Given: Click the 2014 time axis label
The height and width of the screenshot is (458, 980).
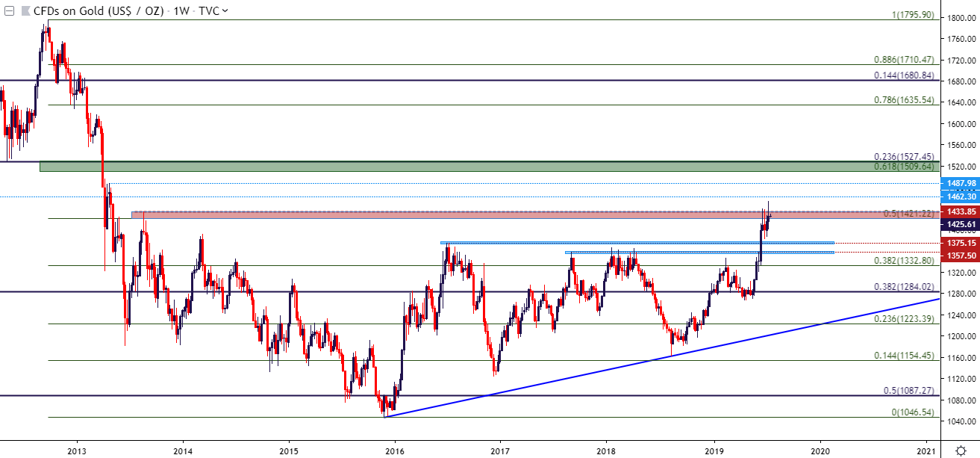Looking at the screenshot, I should (x=183, y=450).
